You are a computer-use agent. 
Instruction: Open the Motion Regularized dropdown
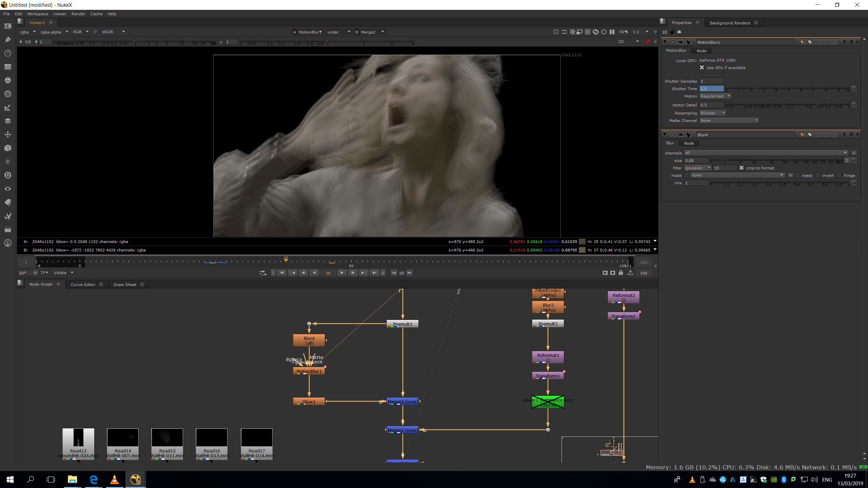[x=715, y=96]
